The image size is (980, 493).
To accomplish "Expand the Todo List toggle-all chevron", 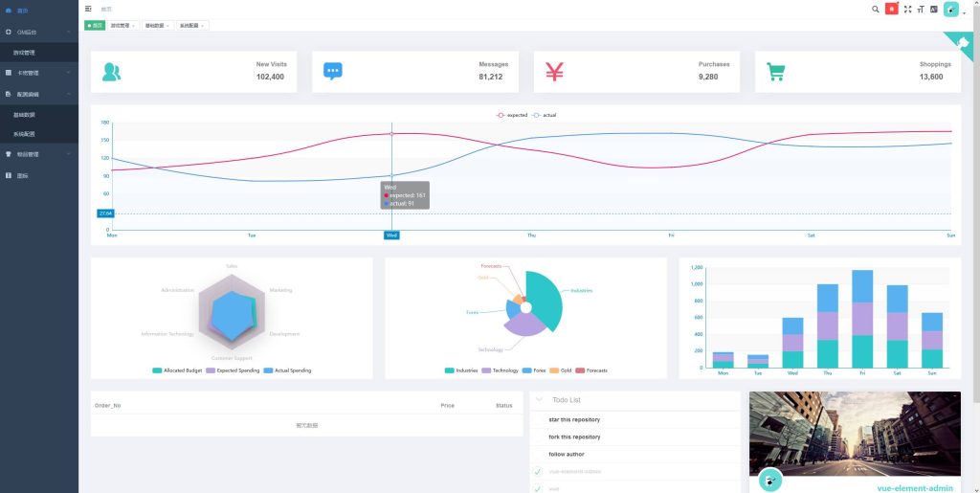I will click(x=539, y=399).
